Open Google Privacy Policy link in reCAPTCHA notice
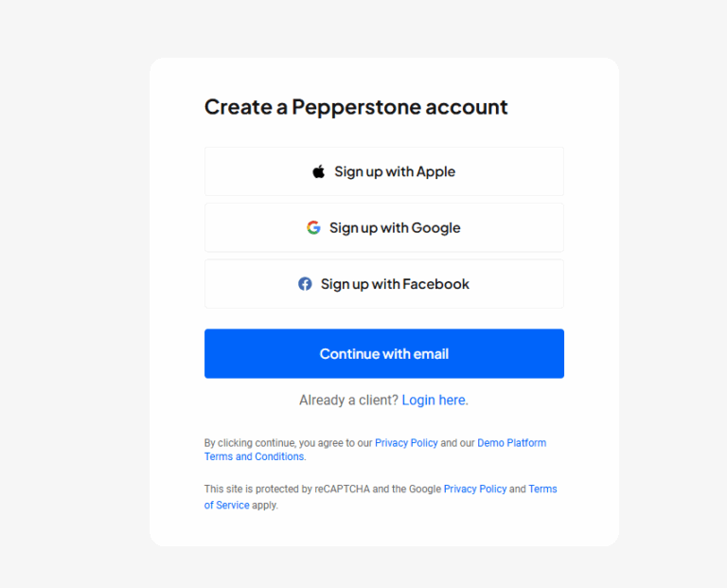727x588 pixels. tap(475, 490)
